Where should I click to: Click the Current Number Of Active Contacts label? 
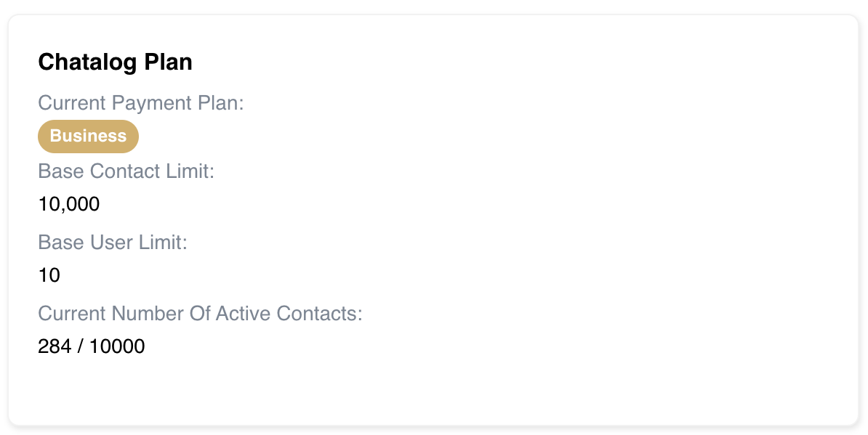click(x=200, y=314)
